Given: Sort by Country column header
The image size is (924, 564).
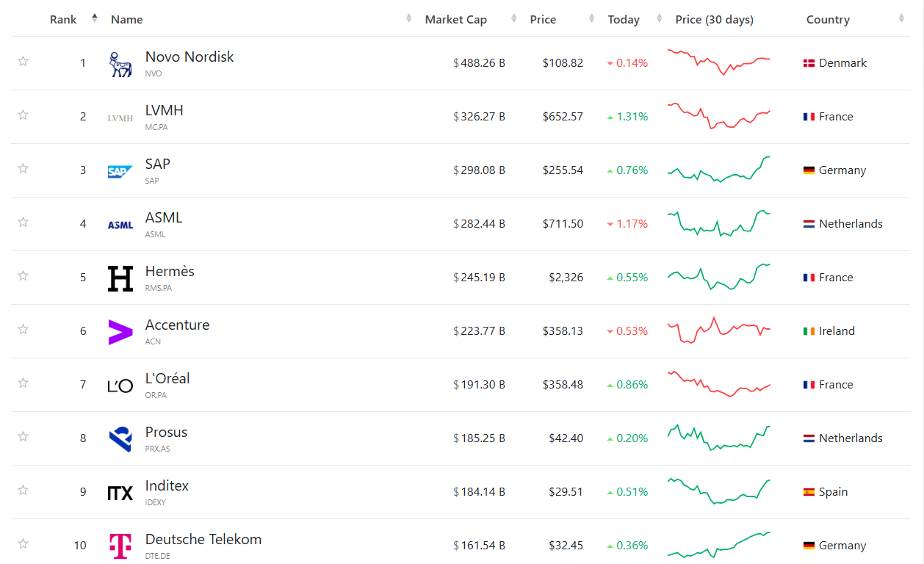Looking at the screenshot, I should tap(828, 19).
